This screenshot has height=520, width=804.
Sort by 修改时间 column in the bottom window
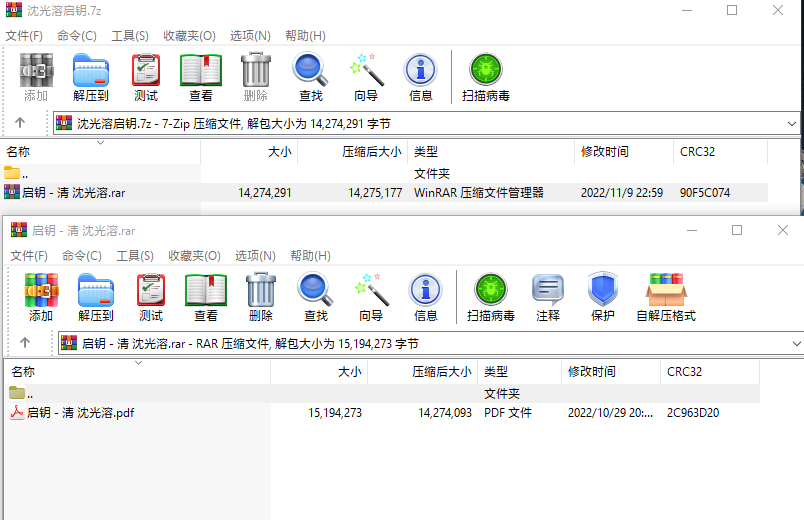click(x=592, y=371)
